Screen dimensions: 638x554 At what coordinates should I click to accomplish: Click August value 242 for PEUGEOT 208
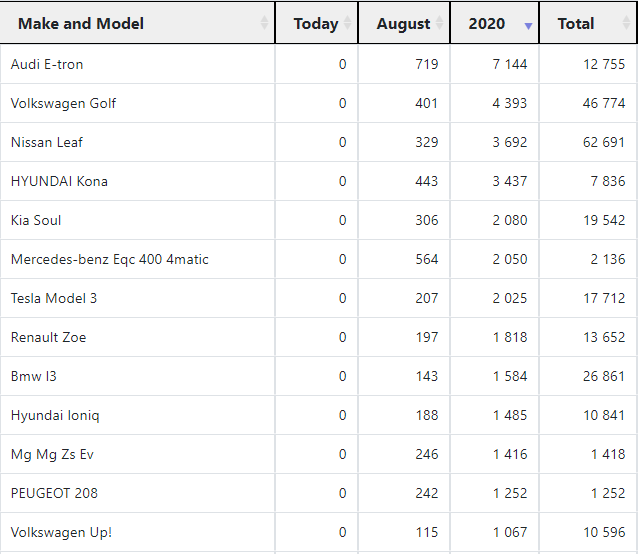pos(427,493)
